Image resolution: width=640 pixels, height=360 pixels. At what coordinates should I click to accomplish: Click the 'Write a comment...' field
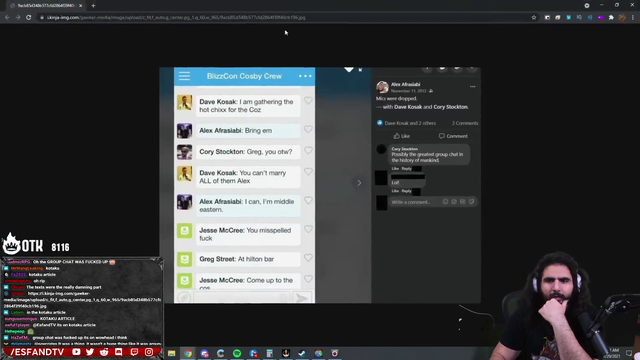pos(433,202)
